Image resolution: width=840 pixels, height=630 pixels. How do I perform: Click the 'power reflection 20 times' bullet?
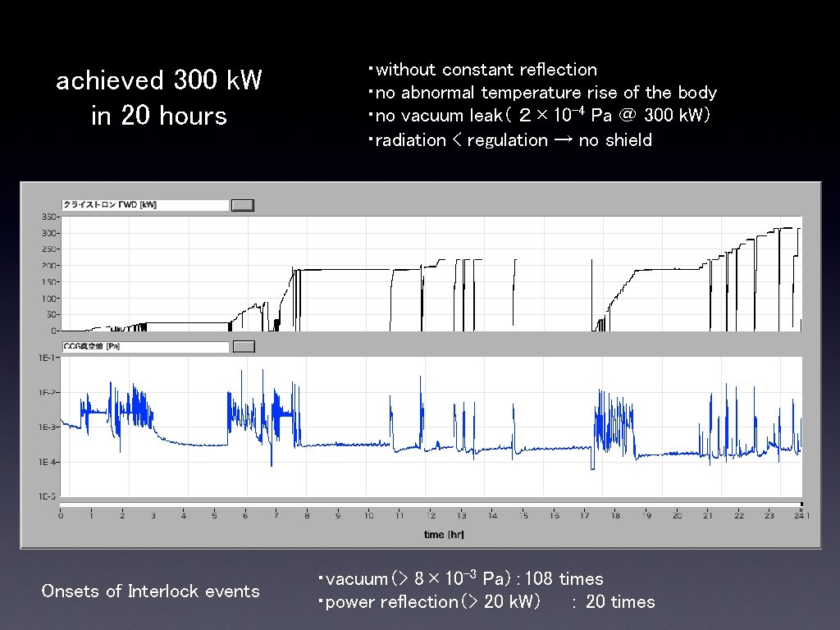(486, 601)
